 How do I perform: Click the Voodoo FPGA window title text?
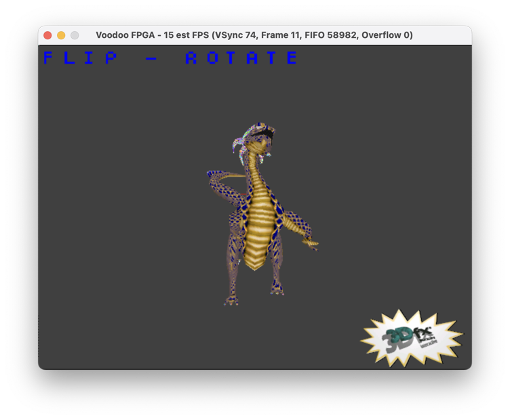click(x=254, y=35)
